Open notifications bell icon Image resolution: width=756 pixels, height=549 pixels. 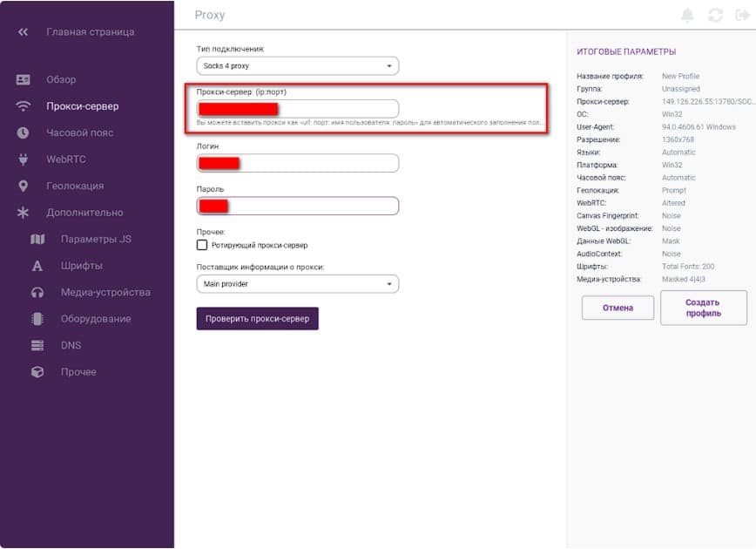[x=688, y=16]
